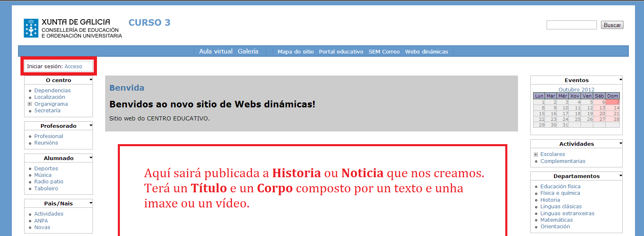This screenshot has height=236, width=644.
Task: Toggle the Departamentos block arrow
Action: pos(620,176)
